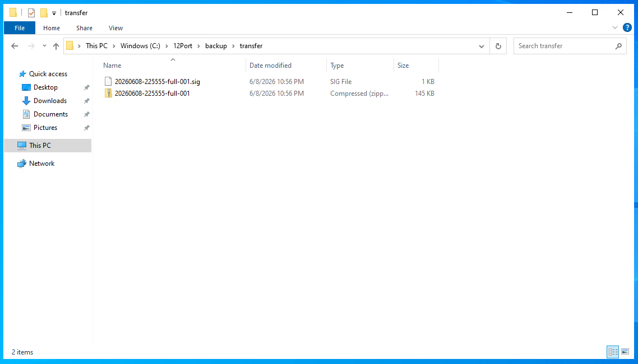Screen dimensions: 638x364
Task: Click the Forward navigation arrow
Action: coord(31,46)
